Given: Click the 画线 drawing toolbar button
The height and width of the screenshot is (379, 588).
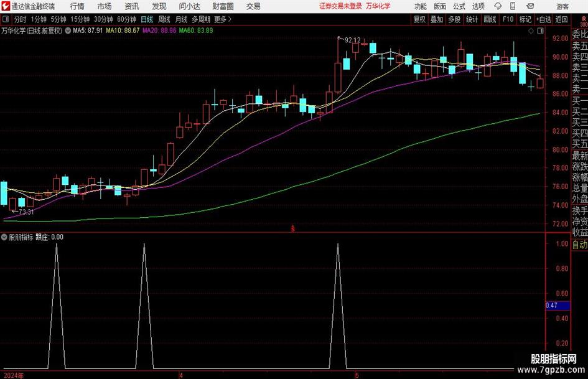Looking at the screenshot, I should pos(490,19).
